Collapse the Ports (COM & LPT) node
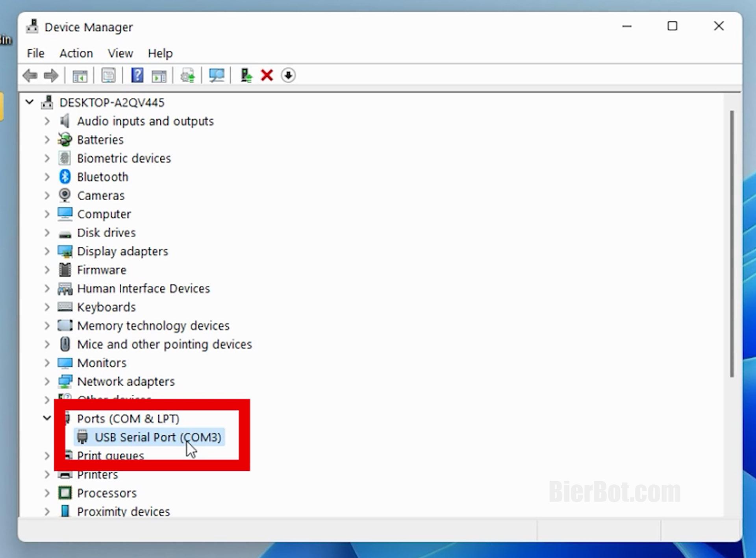This screenshot has width=756, height=558. pyautogui.click(x=47, y=418)
